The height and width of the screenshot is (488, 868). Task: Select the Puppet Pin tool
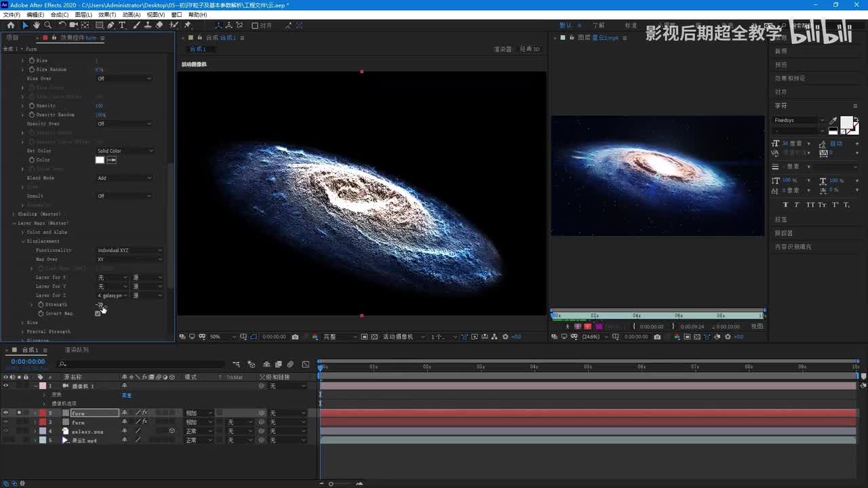pos(186,25)
